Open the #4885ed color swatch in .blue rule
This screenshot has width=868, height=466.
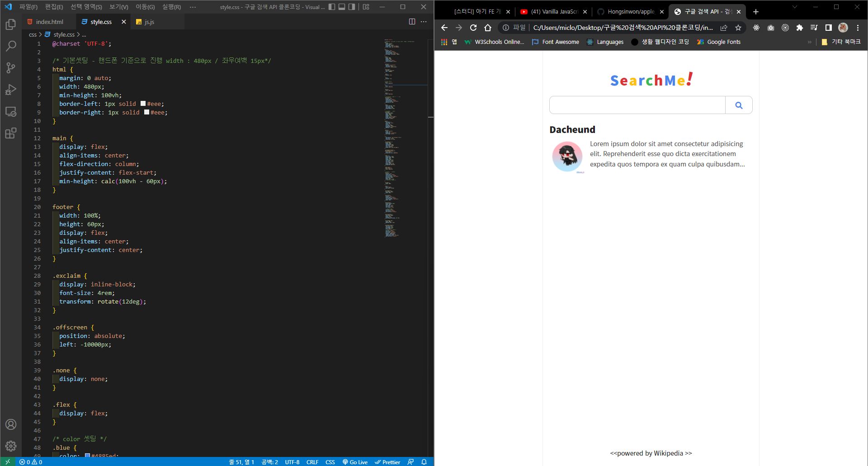(x=88, y=456)
